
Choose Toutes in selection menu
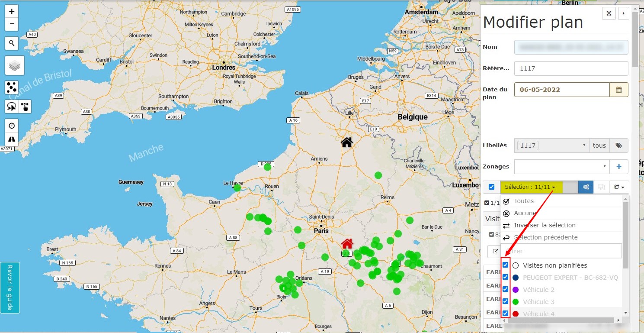tap(523, 201)
